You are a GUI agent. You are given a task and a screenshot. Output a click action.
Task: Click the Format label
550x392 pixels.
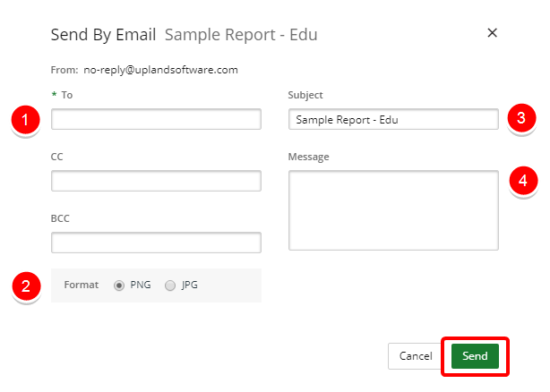(81, 285)
